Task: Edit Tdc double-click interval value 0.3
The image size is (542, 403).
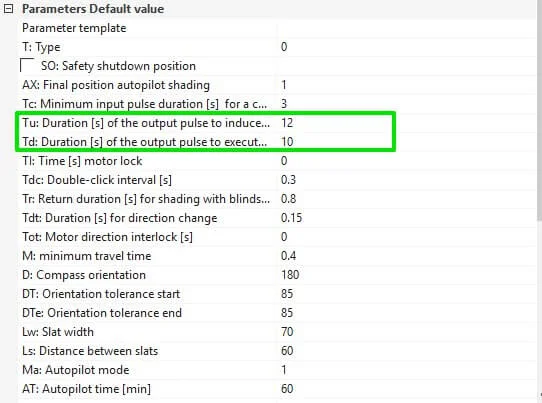Action: (x=288, y=180)
